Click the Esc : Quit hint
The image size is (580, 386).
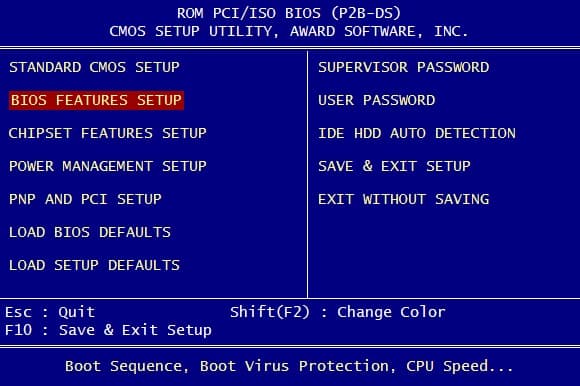pos(50,312)
